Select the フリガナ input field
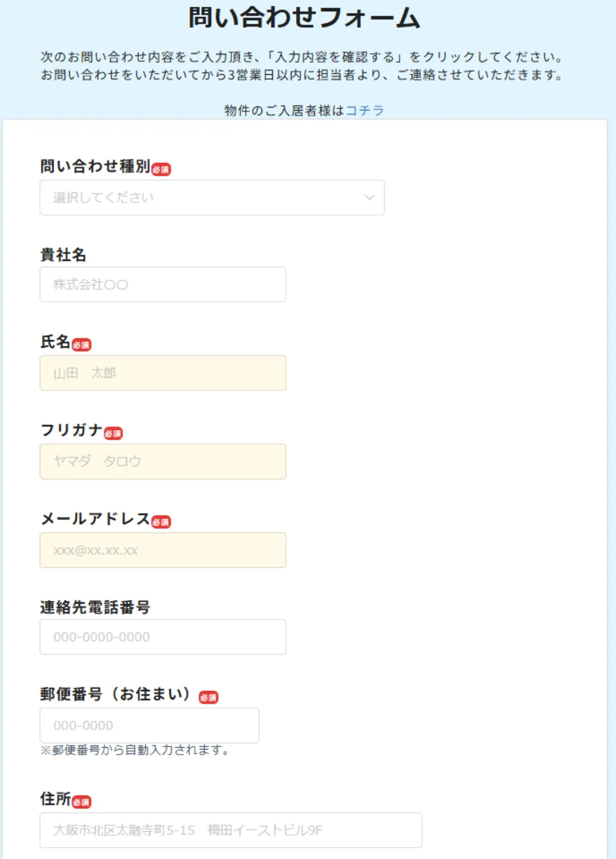Screen dimensions: 616x859 coord(163,462)
